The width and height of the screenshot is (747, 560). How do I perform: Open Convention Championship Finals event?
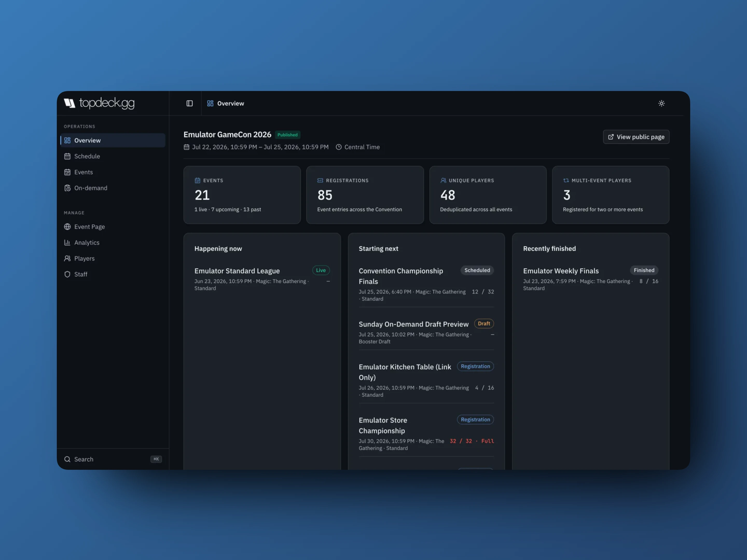pyautogui.click(x=401, y=276)
